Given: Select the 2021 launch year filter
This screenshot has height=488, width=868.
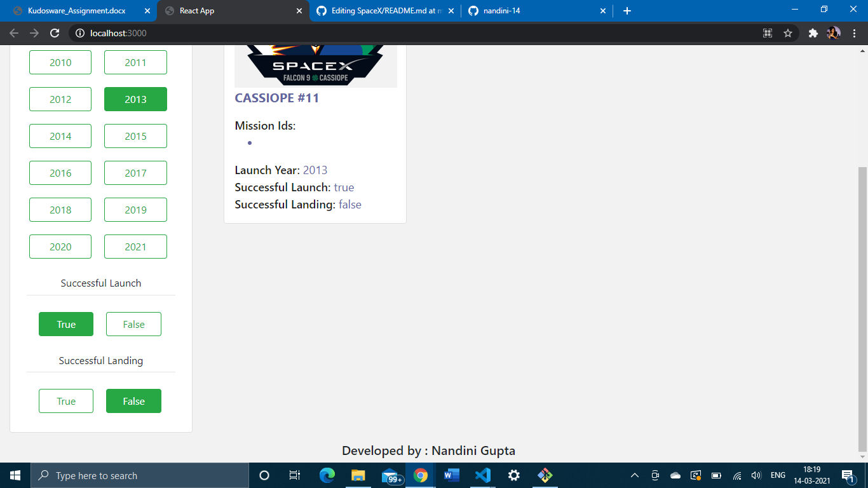Looking at the screenshot, I should point(135,247).
